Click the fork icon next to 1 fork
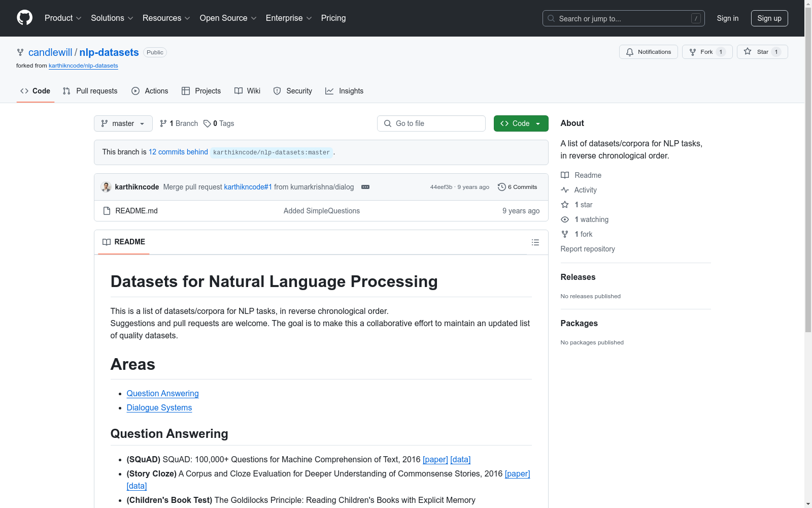The width and height of the screenshot is (812, 508). click(565, 234)
